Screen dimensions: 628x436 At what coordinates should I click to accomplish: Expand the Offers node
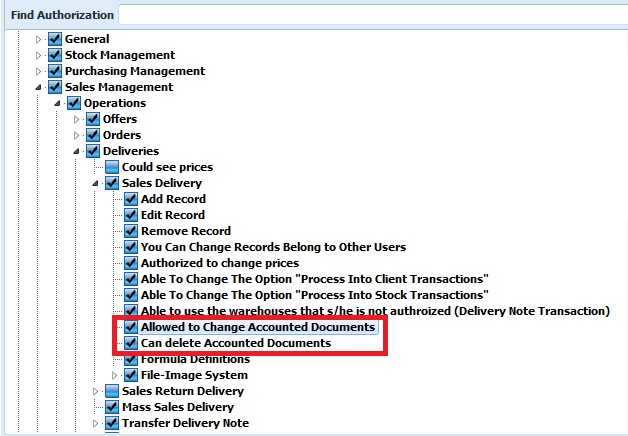click(x=76, y=119)
